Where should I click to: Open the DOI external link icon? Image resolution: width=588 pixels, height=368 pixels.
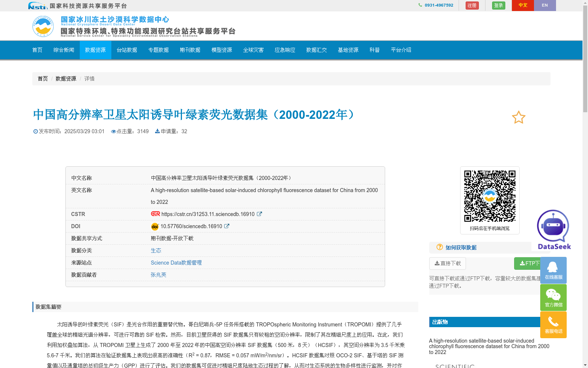pyautogui.click(x=227, y=226)
